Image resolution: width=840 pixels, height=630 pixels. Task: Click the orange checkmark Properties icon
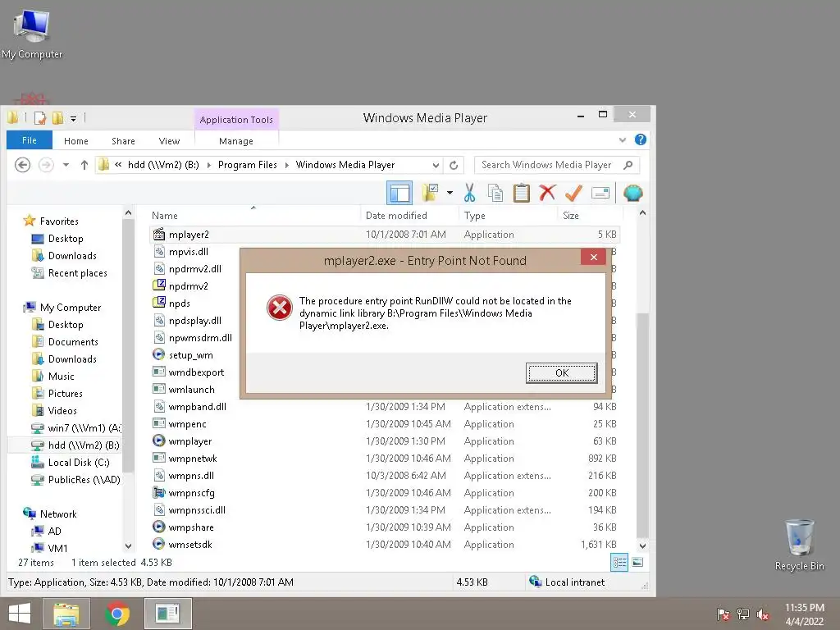pos(573,193)
